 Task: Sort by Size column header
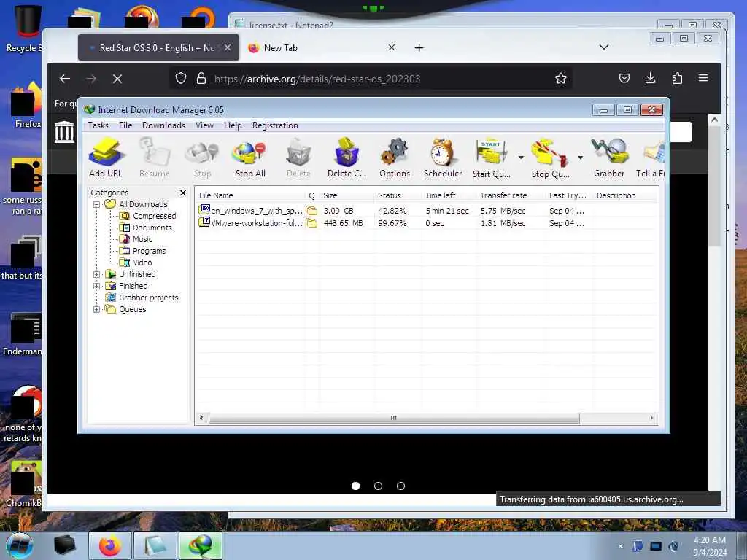(x=347, y=195)
